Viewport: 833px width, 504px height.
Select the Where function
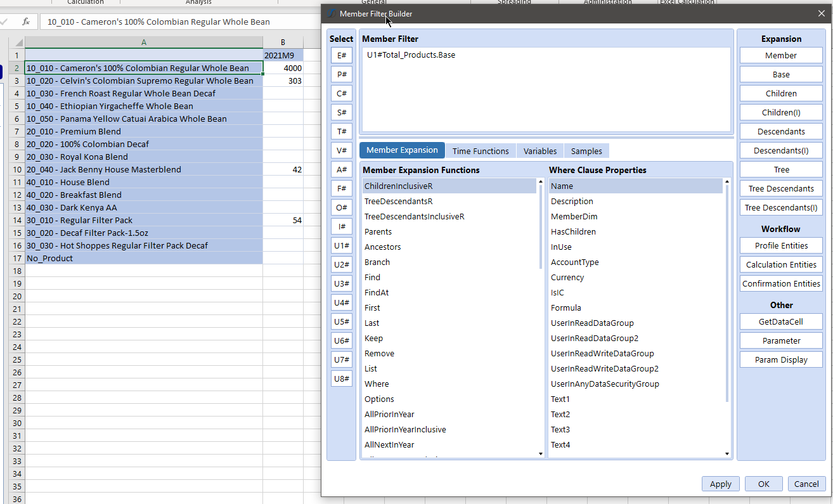pyautogui.click(x=449, y=384)
